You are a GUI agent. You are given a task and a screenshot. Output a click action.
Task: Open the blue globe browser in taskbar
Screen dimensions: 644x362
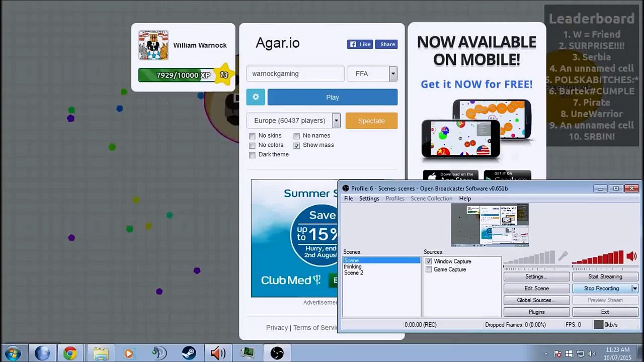pyautogui.click(x=42, y=353)
